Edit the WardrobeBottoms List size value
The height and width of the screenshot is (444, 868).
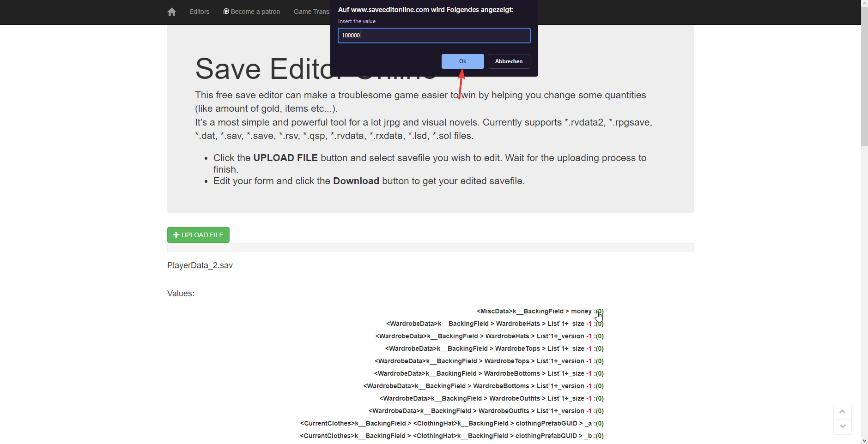click(x=599, y=374)
